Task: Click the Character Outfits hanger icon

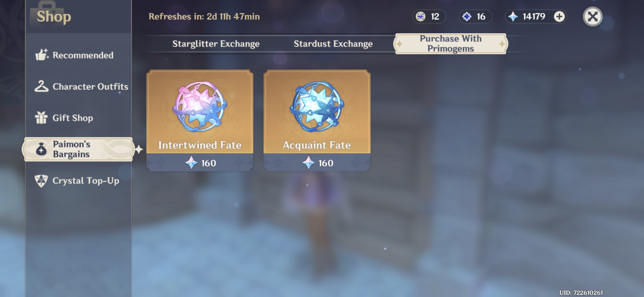Action: point(41,86)
